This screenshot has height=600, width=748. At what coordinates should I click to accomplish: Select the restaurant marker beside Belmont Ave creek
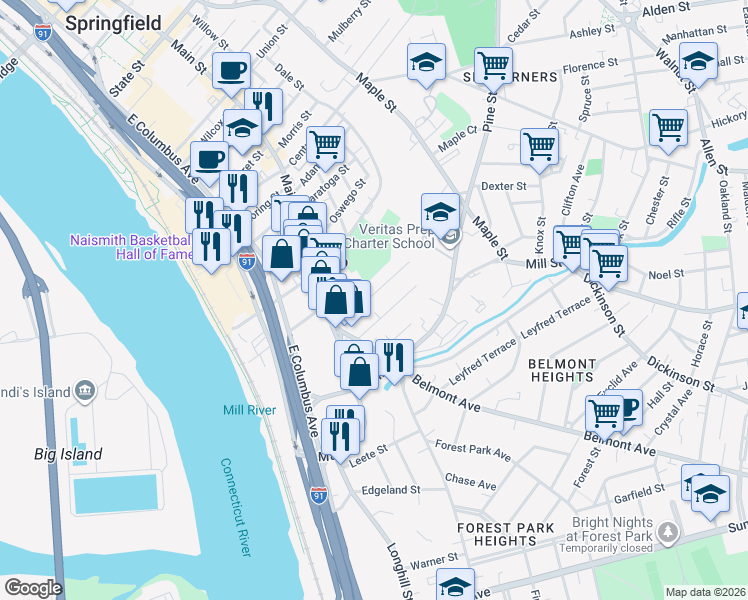[x=395, y=359]
